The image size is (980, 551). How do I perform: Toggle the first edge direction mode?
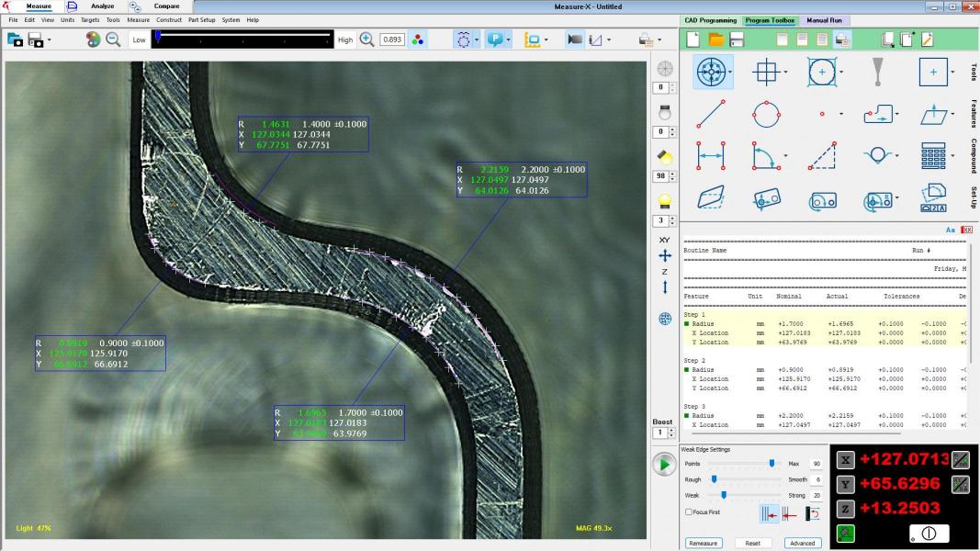[x=769, y=514]
